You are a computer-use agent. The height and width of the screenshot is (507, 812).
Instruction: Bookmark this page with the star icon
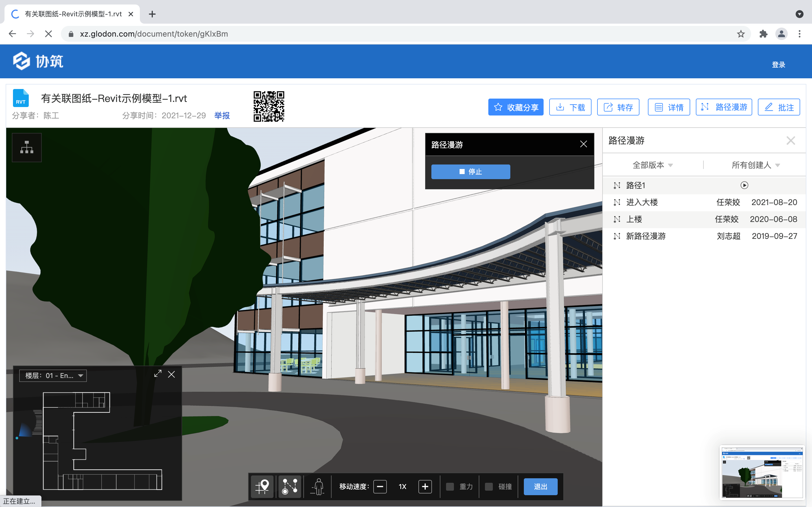pos(741,34)
